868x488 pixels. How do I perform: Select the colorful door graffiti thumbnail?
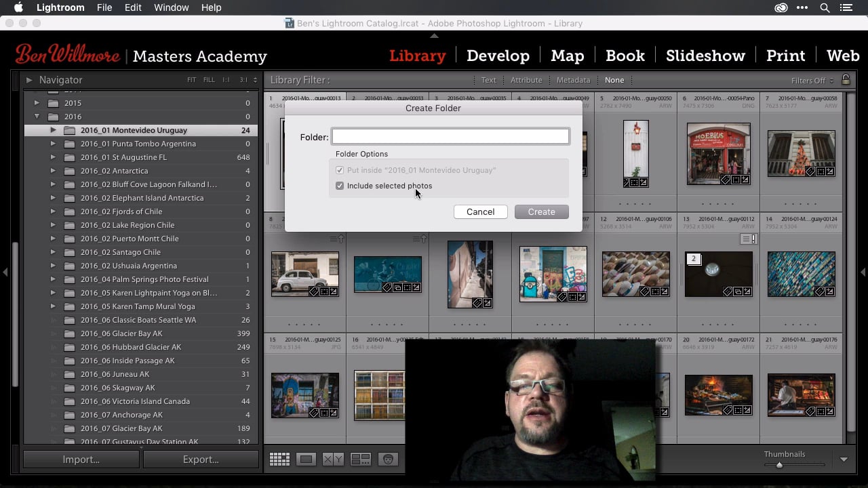pos(553,274)
